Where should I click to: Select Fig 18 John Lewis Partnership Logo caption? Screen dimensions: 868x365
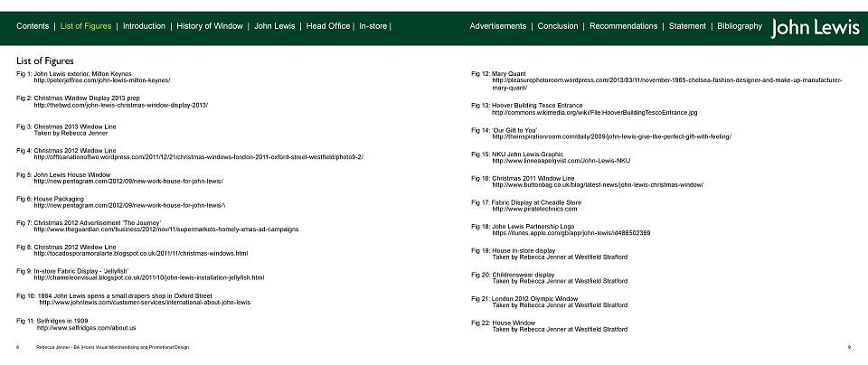pos(524,227)
